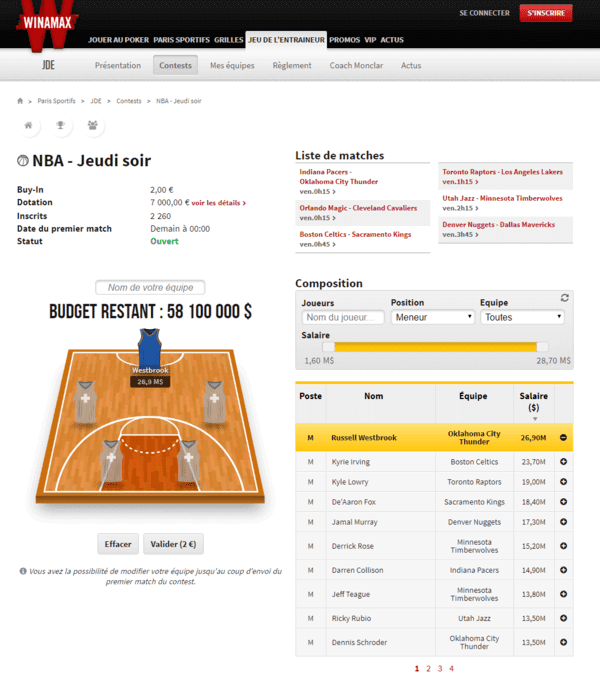Open Jouer au Poker menu
Image resolution: width=600 pixels, height=684 pixels.
point(118,40)
